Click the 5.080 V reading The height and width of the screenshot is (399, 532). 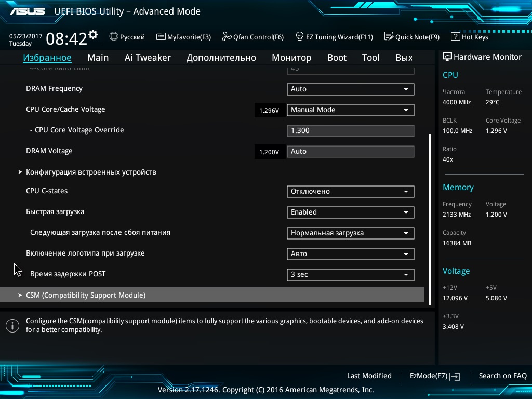496,298
